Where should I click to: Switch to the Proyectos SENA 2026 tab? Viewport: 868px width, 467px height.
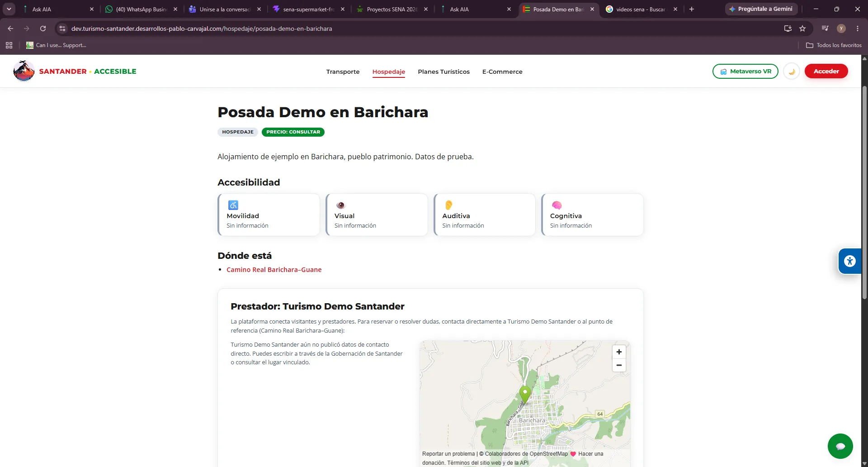point(392,9)
